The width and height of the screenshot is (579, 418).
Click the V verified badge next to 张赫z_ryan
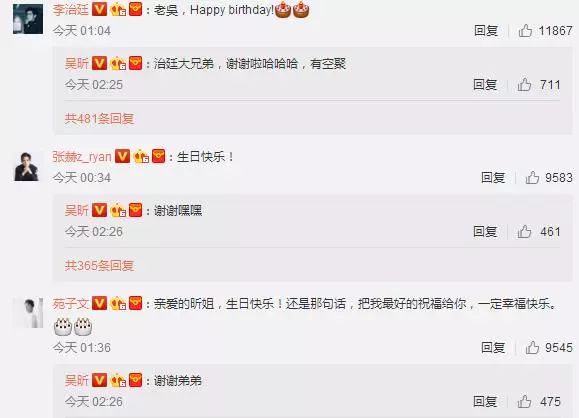click(x=123, y=156)
